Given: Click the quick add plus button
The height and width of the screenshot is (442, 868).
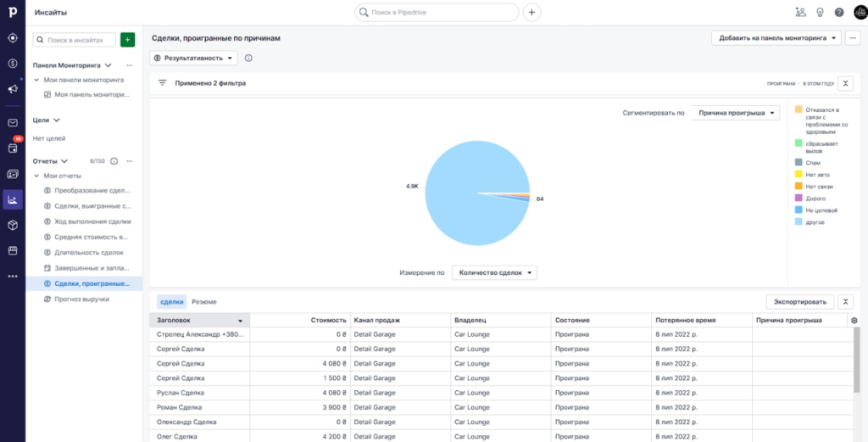Looking at the screenshot, I should click(531, 12).
